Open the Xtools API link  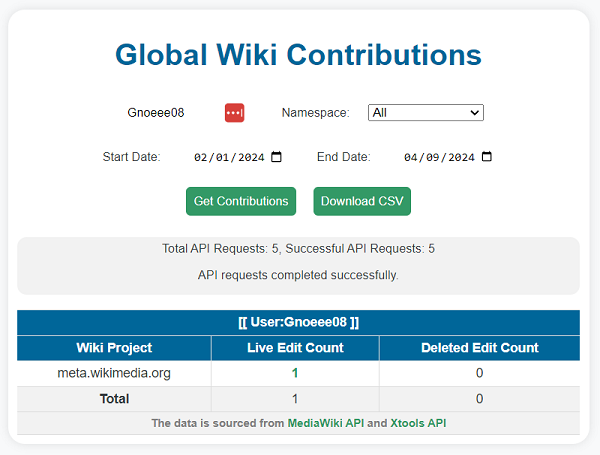click(418, 424)
